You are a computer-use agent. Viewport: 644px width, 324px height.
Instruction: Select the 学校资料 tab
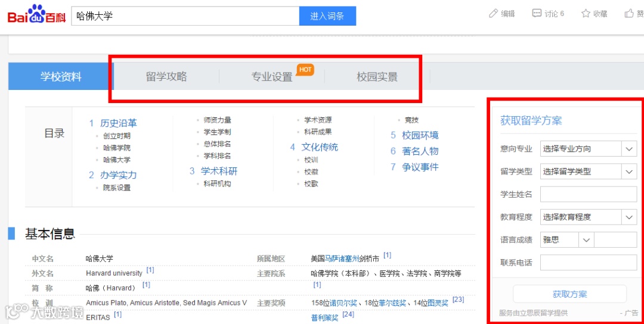tap(61, 76)
